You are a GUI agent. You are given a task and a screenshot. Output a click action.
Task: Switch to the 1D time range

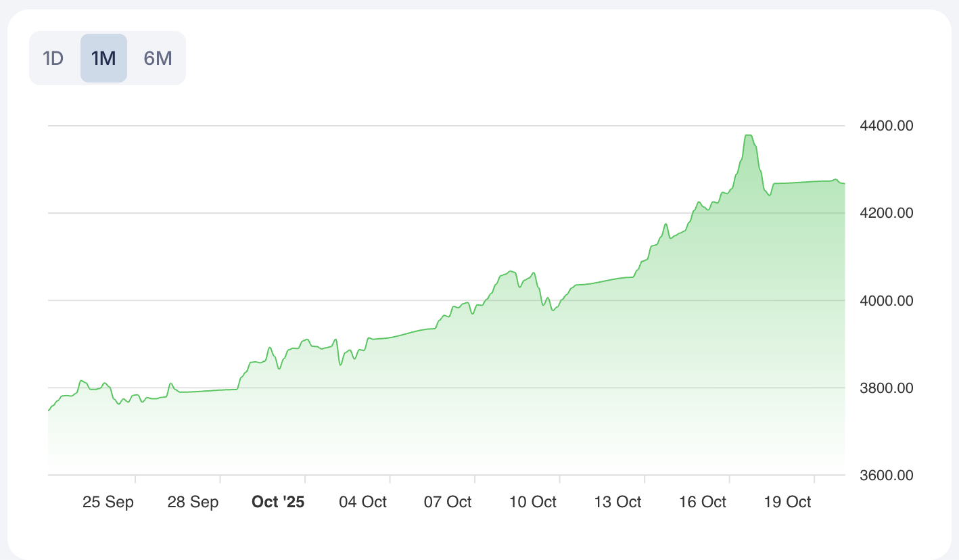[53, 58]
